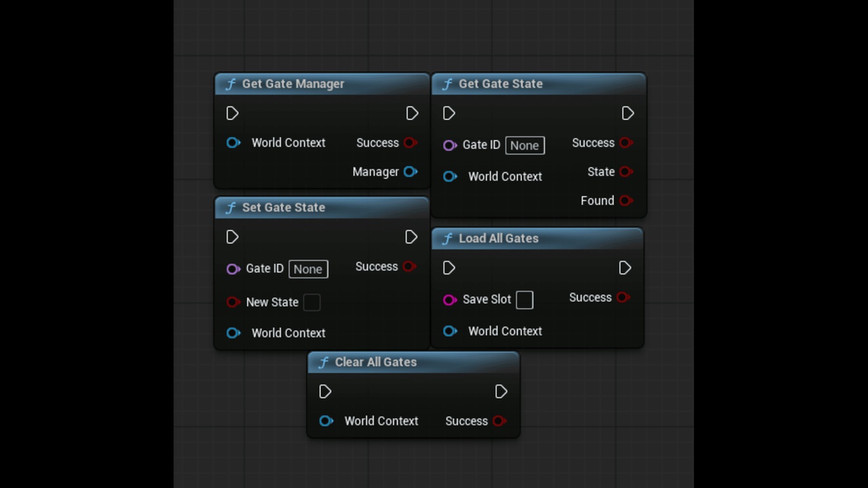Click the Found output pin
The width and height of the screenshot is (868, 488).
626,201
